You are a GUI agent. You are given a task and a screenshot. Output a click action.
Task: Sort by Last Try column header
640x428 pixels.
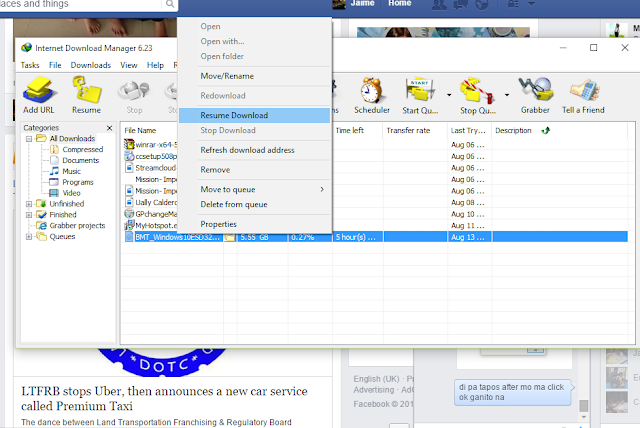(469, 131)
